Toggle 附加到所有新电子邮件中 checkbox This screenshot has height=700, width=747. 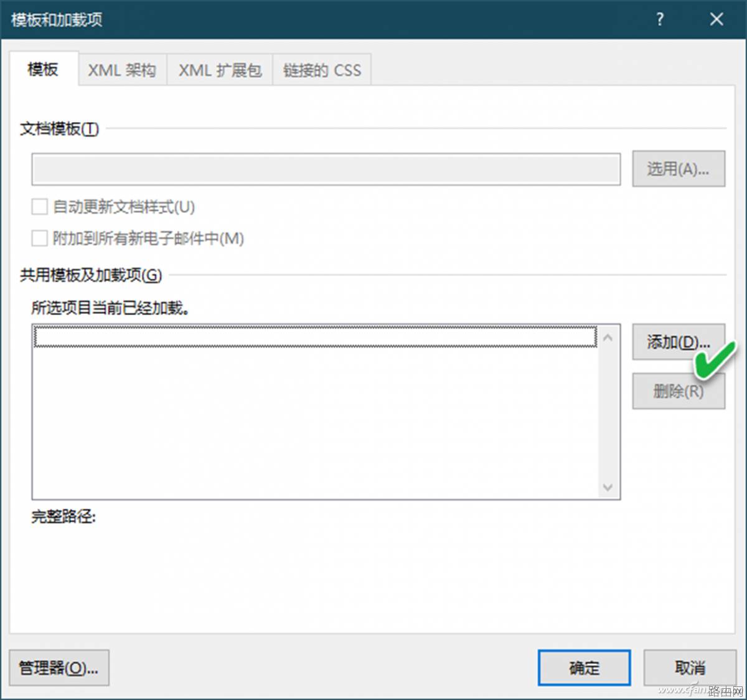(x=40, y=238)
